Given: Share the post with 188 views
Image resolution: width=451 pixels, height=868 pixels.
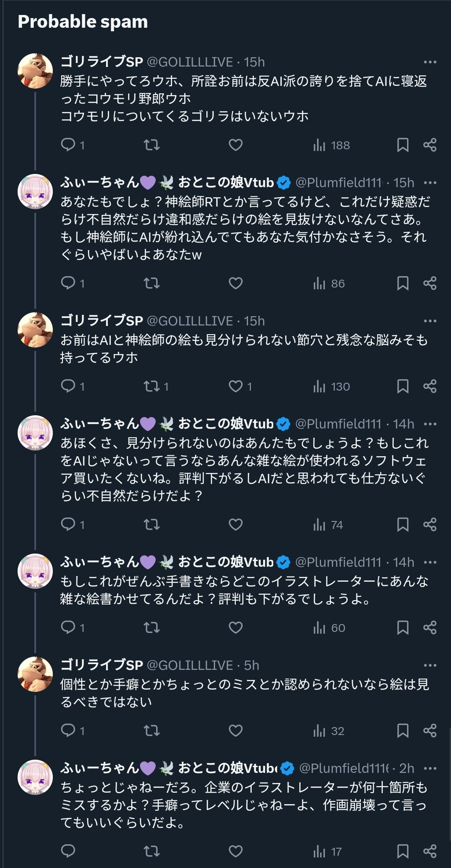Looking at the screenshot, I should (x=429, y=145).
